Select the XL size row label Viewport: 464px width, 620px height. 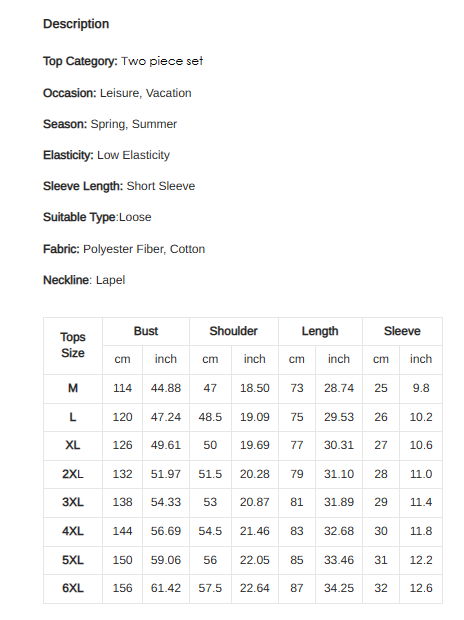pos(73,445)
